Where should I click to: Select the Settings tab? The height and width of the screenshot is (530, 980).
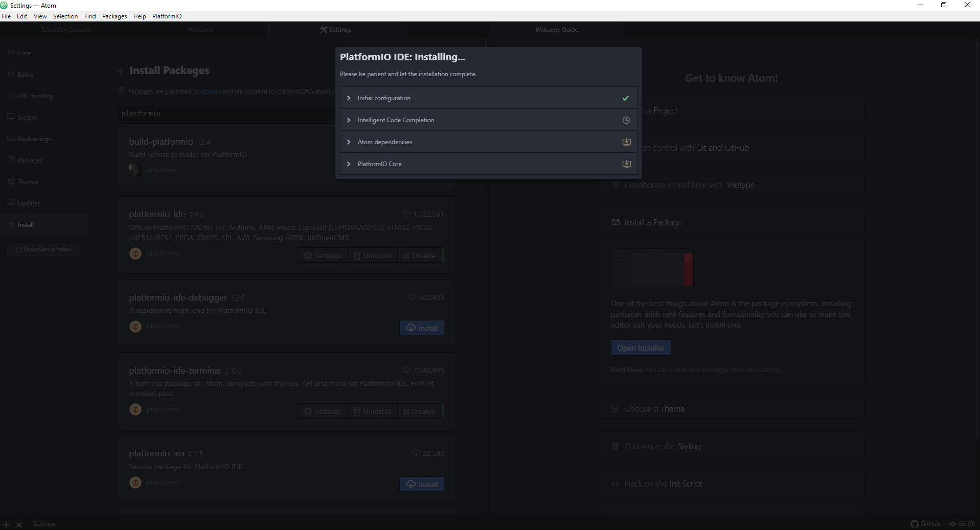point(335,30)
